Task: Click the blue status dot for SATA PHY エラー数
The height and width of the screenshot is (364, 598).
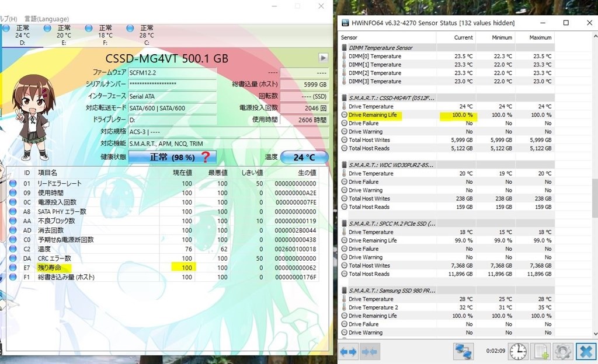Action: pyautogui.click(x=13, y=212)
